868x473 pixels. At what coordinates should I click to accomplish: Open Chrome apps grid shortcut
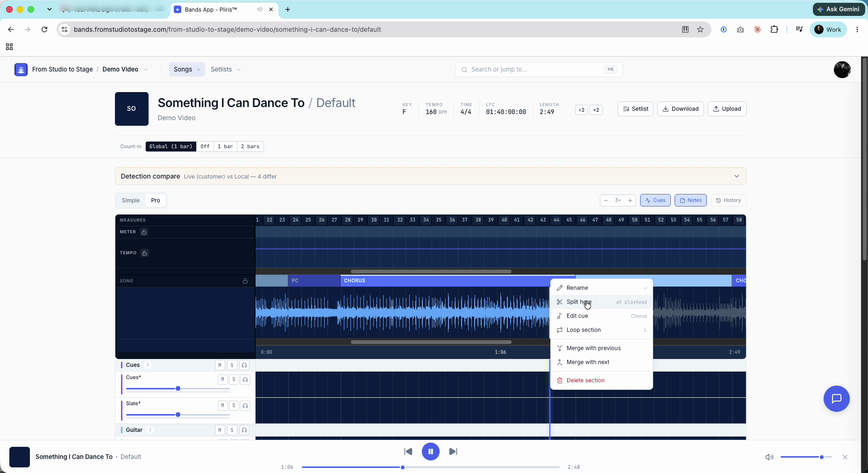[x=9, y=47]
